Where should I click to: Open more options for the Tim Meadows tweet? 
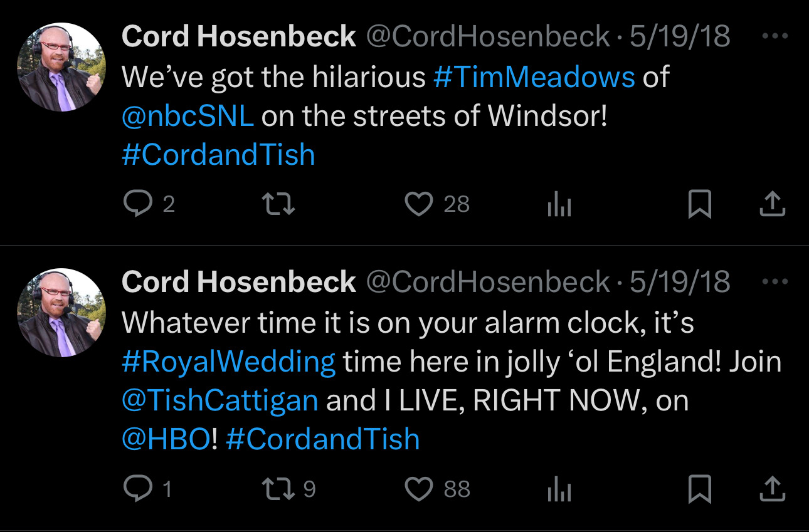click(x=775, y=36)
